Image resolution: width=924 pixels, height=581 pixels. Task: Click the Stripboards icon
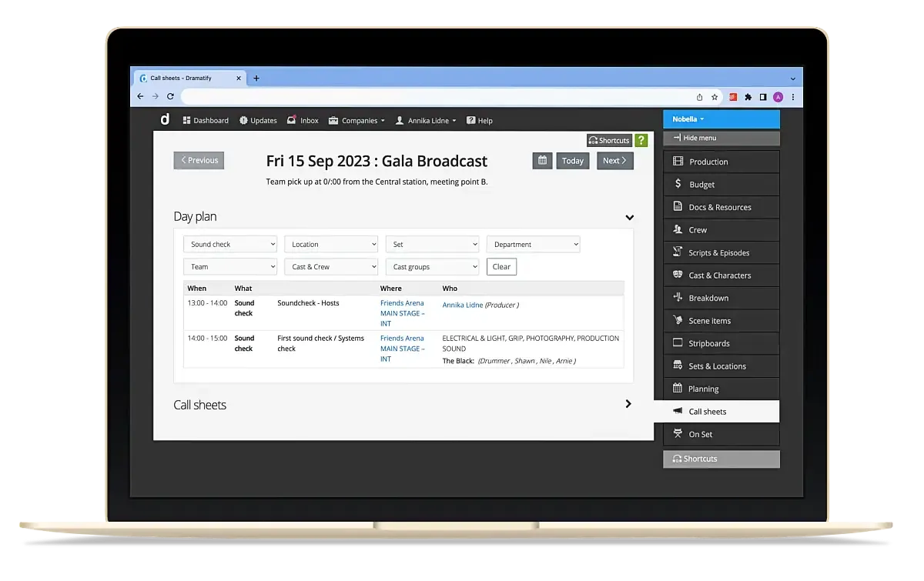tap(678, 342)
